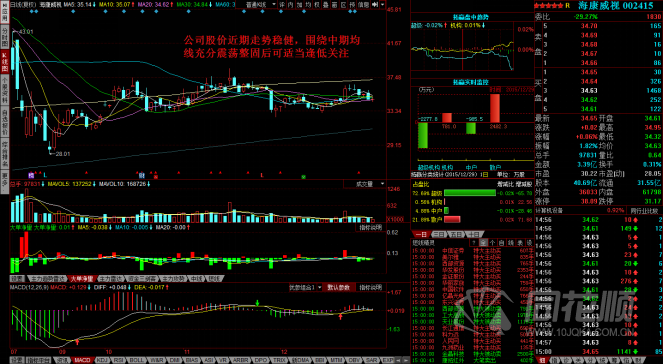
Task: Toggle the 自 filter in the news panel
Action: (x=501, y=243)
